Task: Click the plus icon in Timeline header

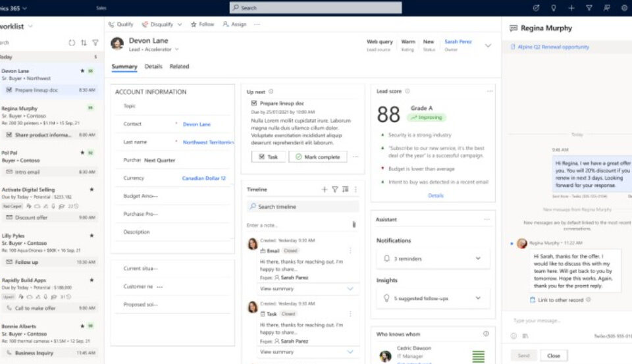Action: [x=324, y=190]
